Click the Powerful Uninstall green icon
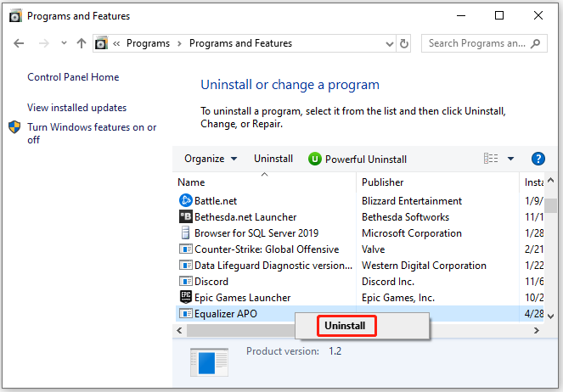The image size is (563, 392). click(x=314, y=159)
